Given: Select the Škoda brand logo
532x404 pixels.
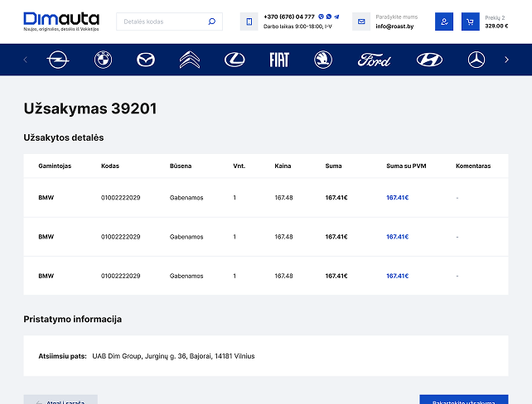Looking at the screenshot, I should (322, 60).
